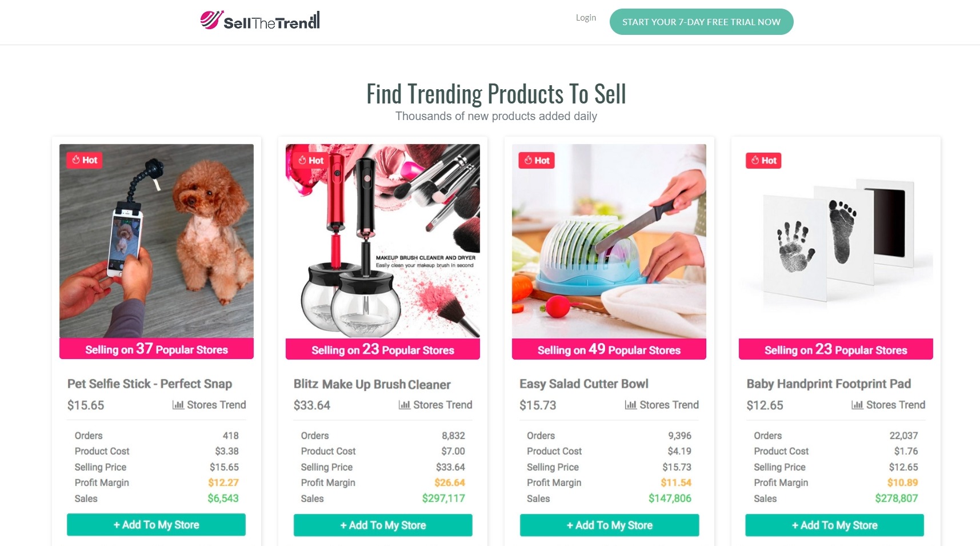Add Easy Salad Cutter Bowl to store
Image resolution: width=980 pixels, height=546 pixels.
click(609, 525)
